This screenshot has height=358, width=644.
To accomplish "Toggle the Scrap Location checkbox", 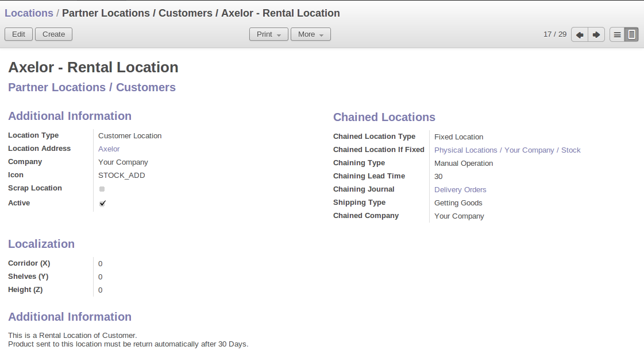I will [102, 189].
